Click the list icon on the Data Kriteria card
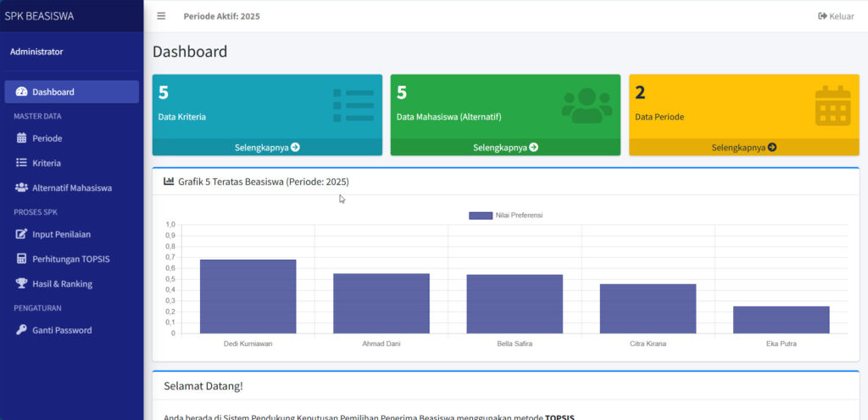 353,105
